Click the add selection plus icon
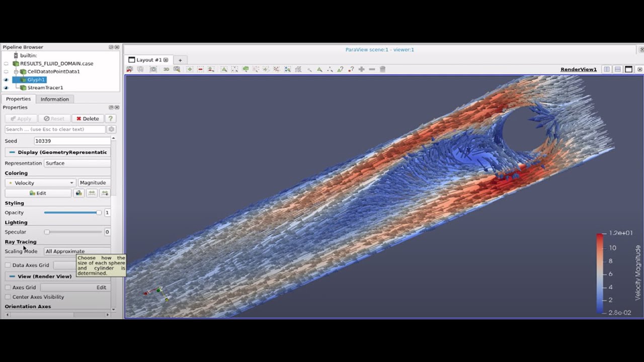 361,69
